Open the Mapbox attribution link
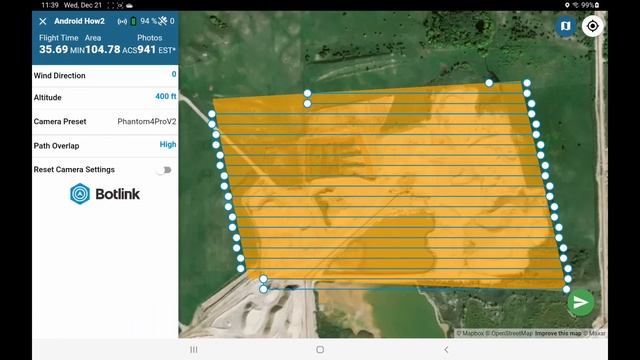The height and width of the screenshot is (360, 640). (470, 333)
